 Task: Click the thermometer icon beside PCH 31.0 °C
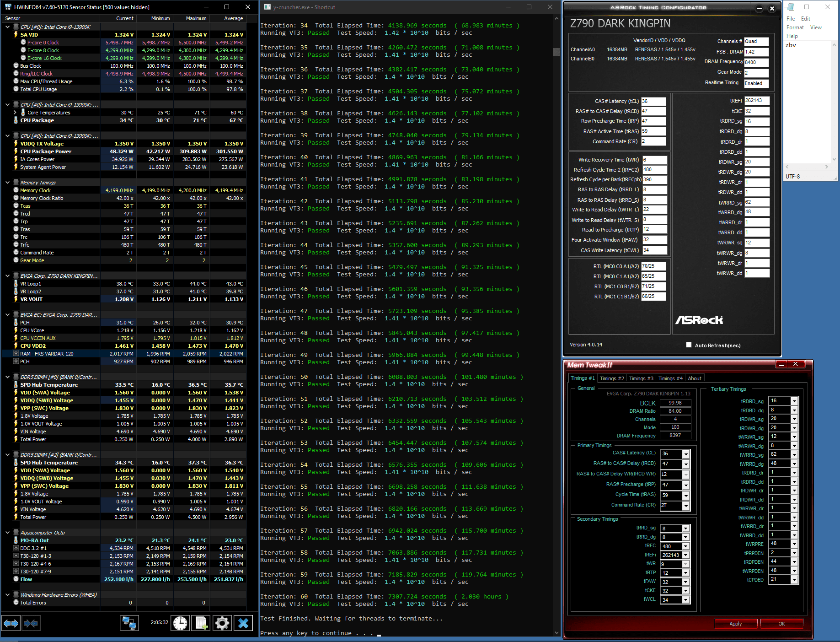click(x=16, y=323)
